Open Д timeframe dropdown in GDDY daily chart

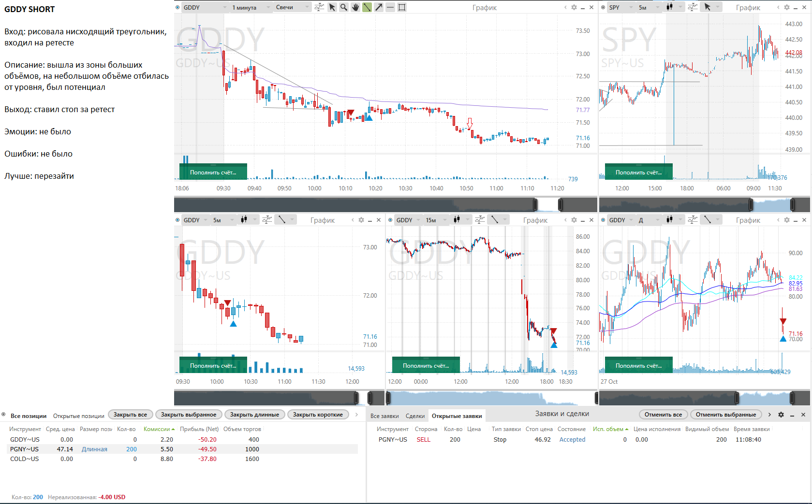pos(649,220)
